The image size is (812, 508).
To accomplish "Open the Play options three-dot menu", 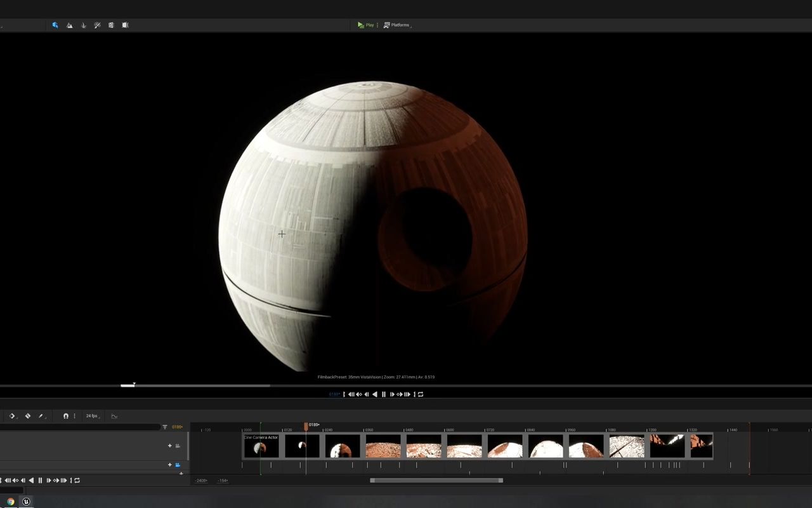I will 377,25.
